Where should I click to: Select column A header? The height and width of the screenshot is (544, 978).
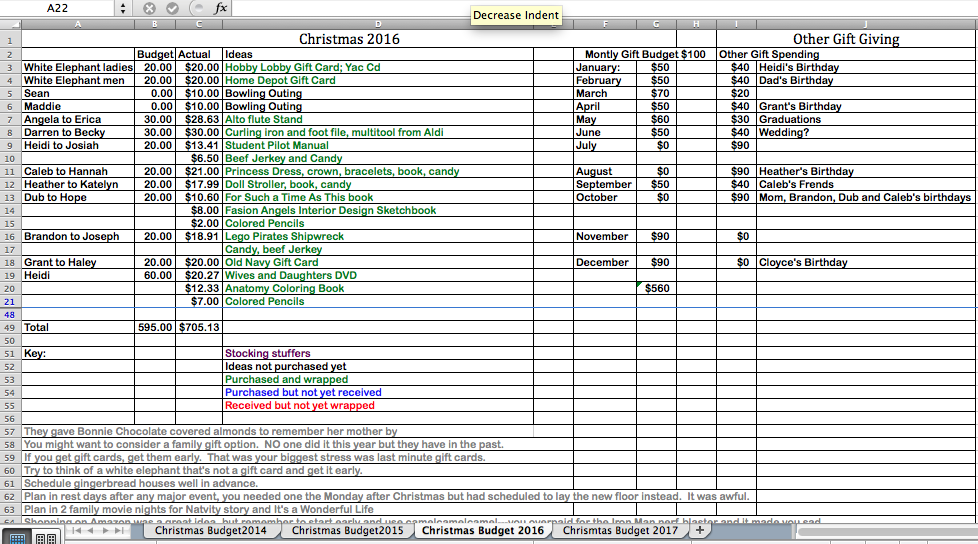coord(78,24)
